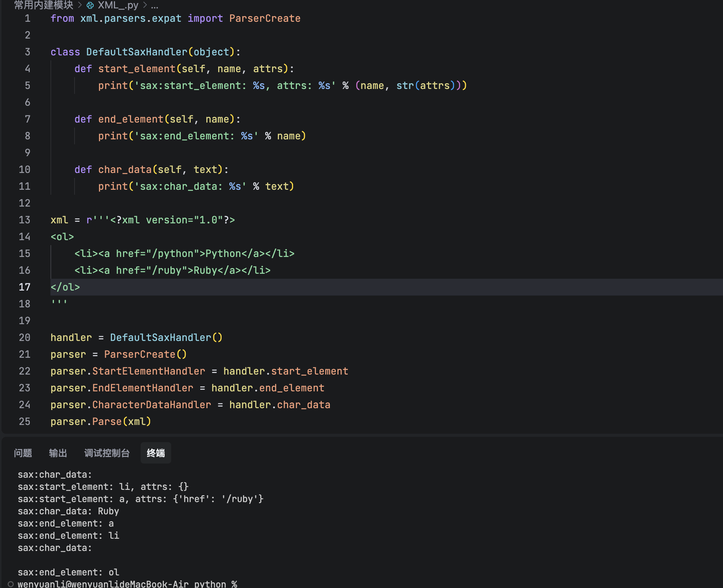723x588 pixels.
Task: Click end_element in the def on line 7
Action: pyautogui.click(x=131, y=119)
